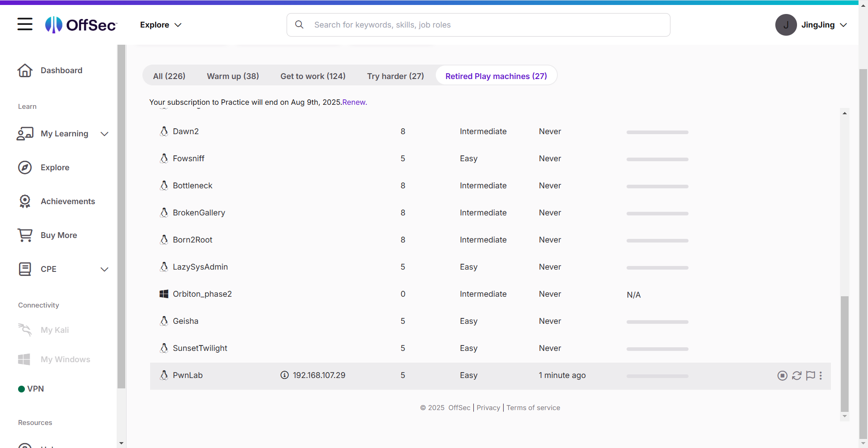Click the CPE document icon

(25, 269)
